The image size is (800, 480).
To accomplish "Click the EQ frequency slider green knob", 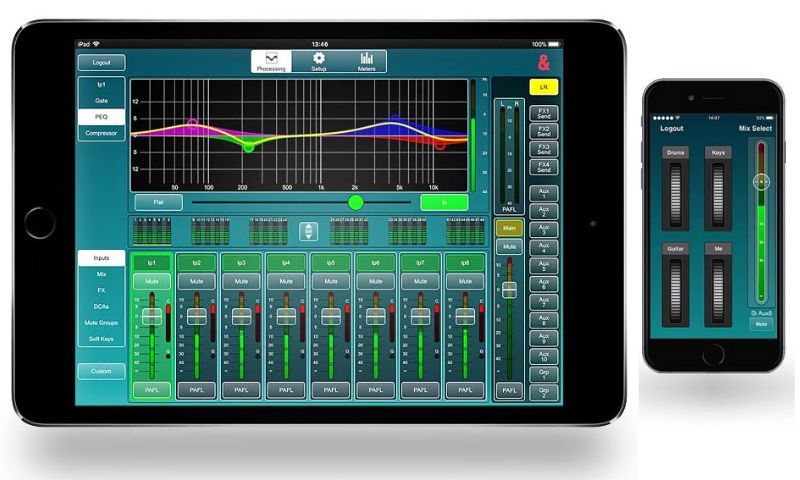I will click(355, 201).
